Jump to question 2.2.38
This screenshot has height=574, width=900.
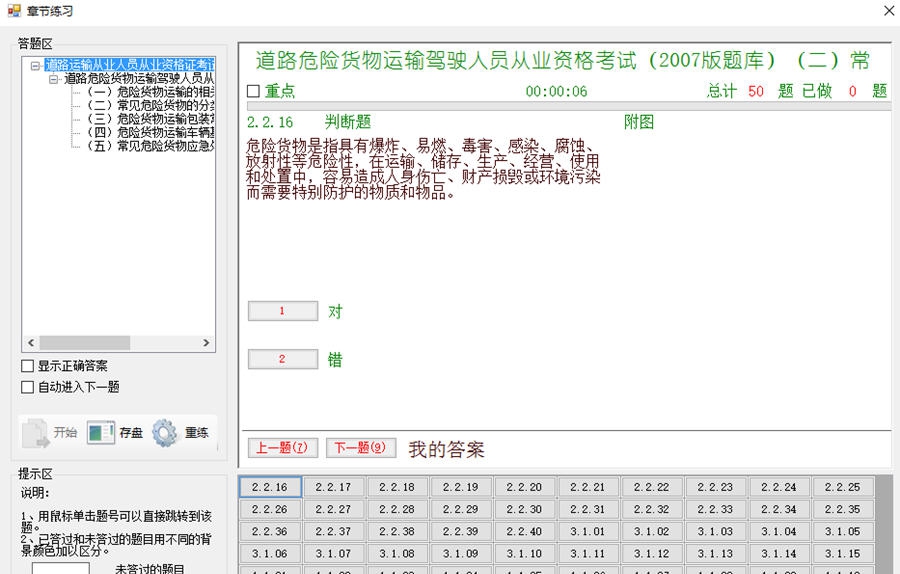point(397,532)
